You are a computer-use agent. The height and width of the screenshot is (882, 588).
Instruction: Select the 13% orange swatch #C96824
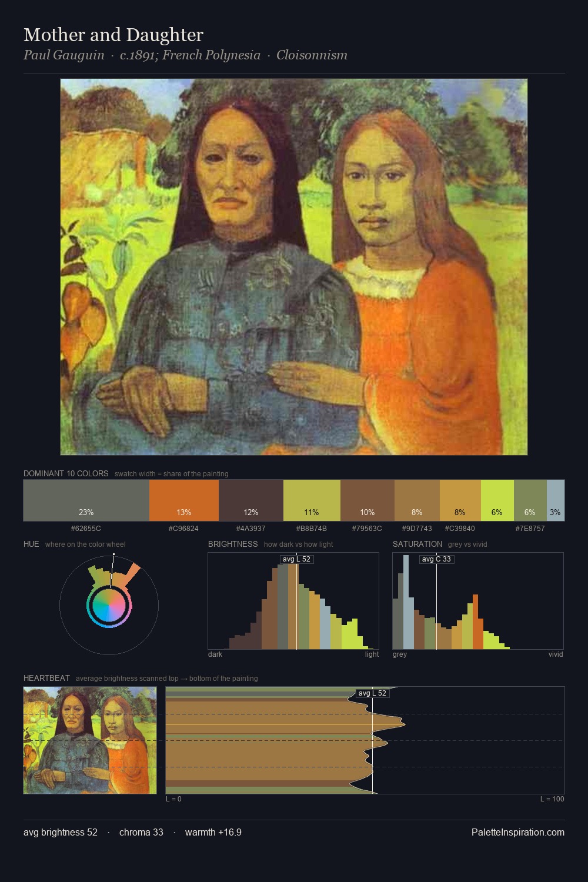coord(184,500)
